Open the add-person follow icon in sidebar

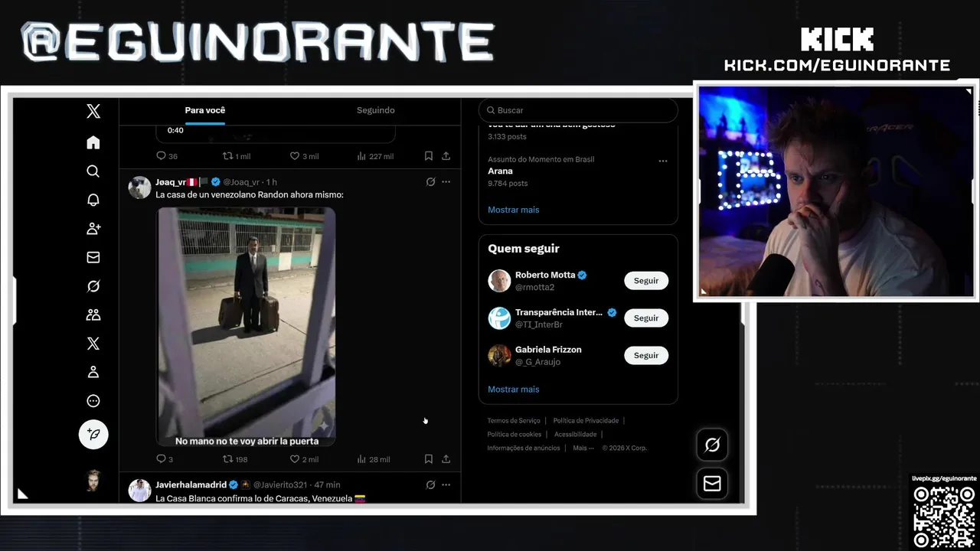coord(93,228)
